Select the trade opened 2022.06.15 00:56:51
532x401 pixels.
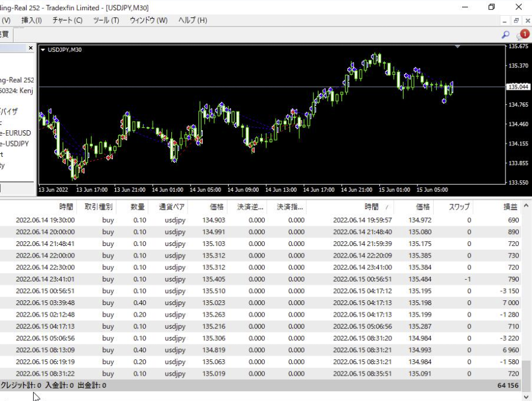pyautogui.click(x=261, y=291)
